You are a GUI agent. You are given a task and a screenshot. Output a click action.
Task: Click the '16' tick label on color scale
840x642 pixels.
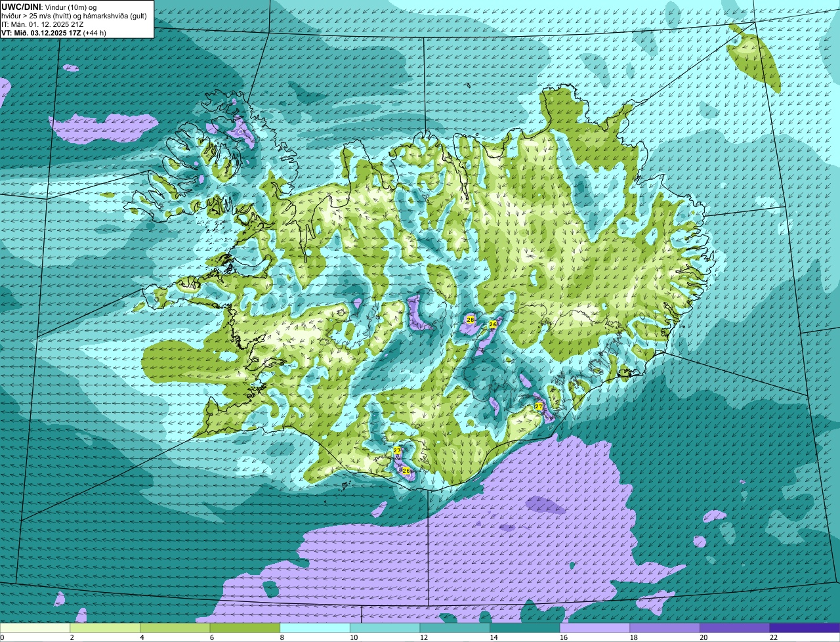(x=564, y=637)
